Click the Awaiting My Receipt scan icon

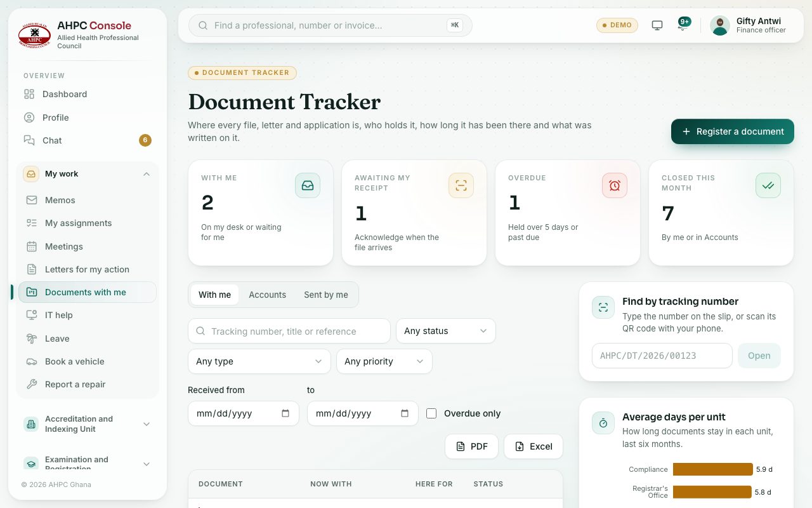(x=461, y=185)
